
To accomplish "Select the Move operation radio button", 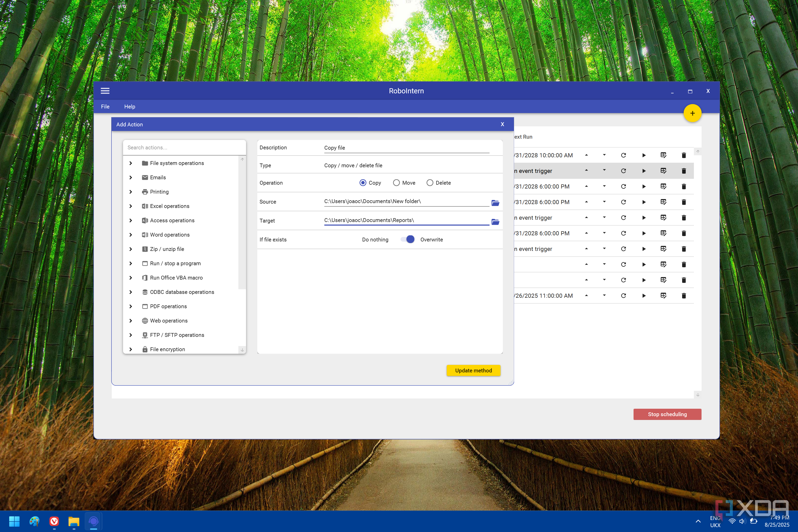I will pos(396,183).
